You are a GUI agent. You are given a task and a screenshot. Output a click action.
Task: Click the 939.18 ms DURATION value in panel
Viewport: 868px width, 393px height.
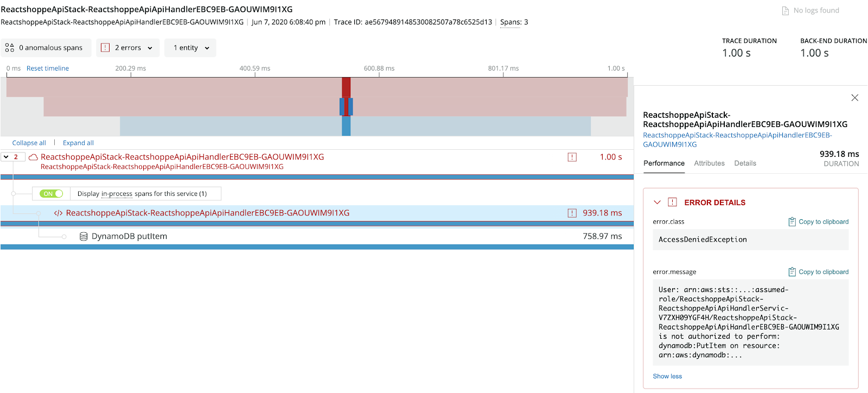tap(839, 154)
